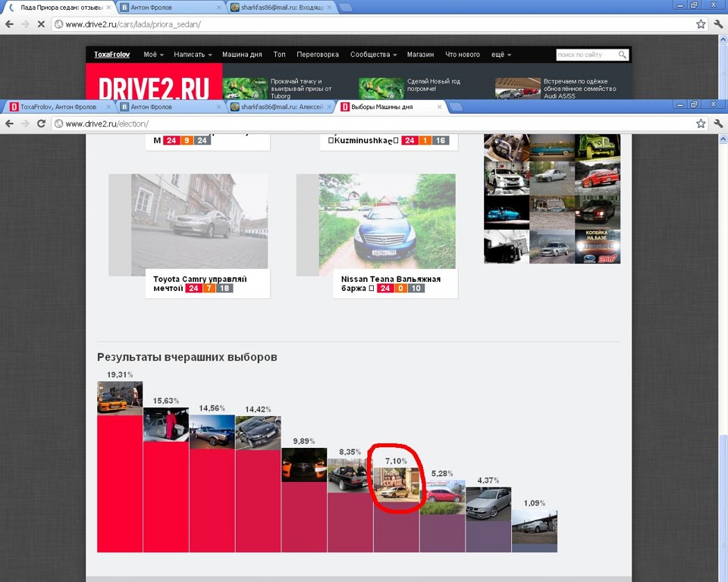Viewport: 728px width, 582px height.
Task: Bookmark election page with star icon
Action: (x=701, y=124)
